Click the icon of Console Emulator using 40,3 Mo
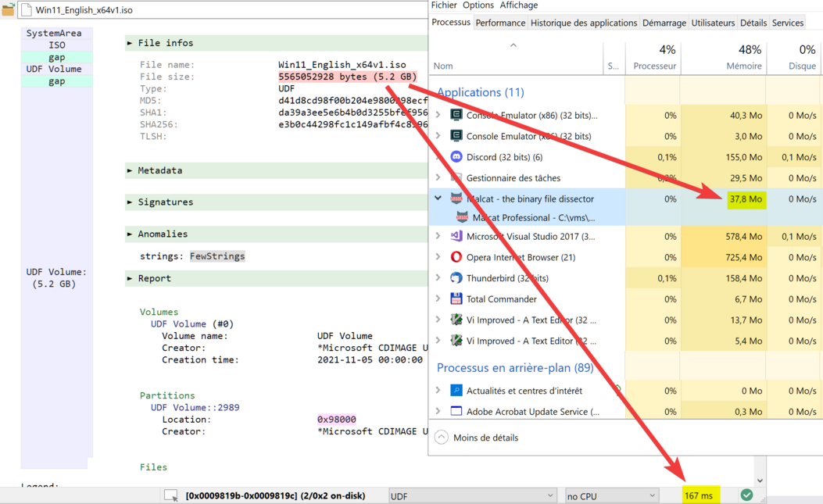This screenshot has width=823, height=504. pos(456,115)
